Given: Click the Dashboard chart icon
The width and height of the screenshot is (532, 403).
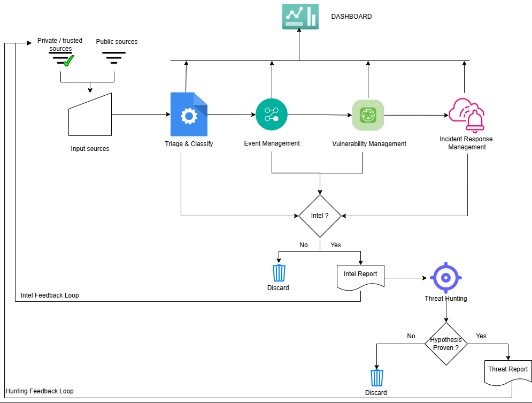Looking at the screenshot, I should 300,16.
